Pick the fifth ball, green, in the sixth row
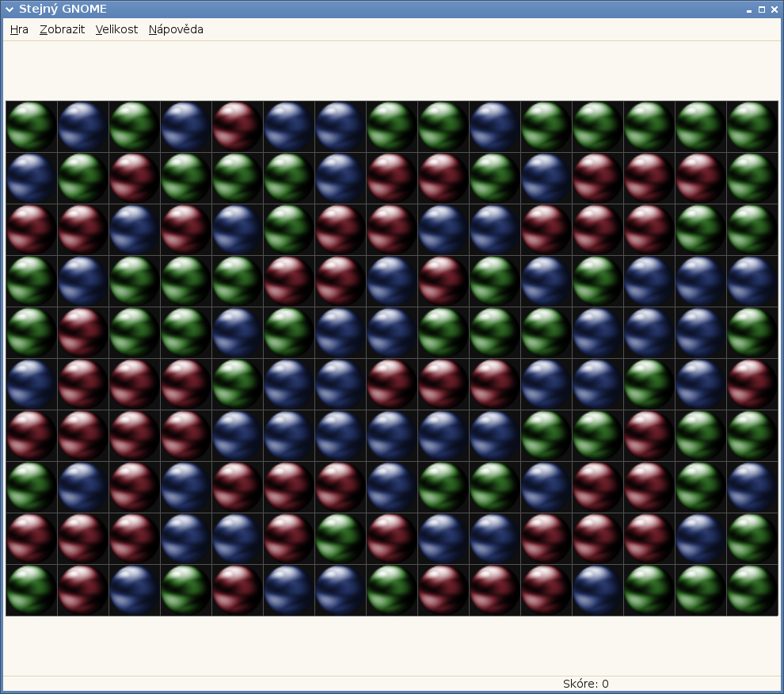Image resolution: width=784 pixels, height=694 pixels. coord(238,384)
